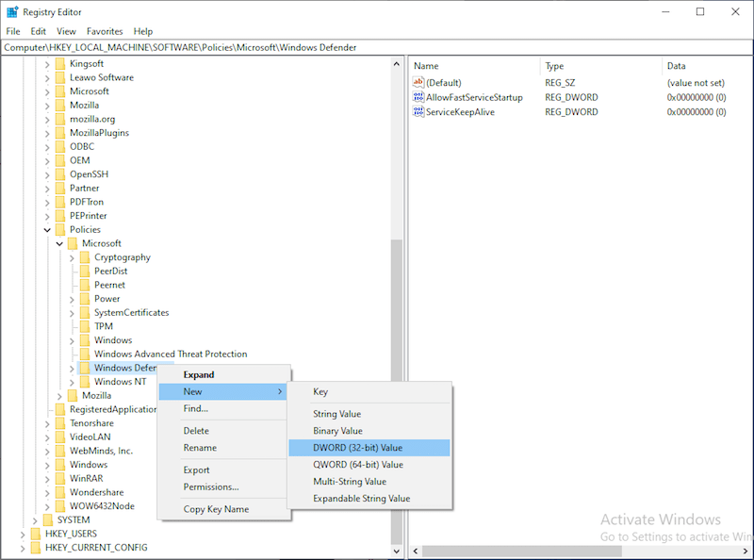Image resolution: width=754 pixels, height=560 pixels.
Task: Choose Copy Key Name from context menu
Action: click(219, 509)
